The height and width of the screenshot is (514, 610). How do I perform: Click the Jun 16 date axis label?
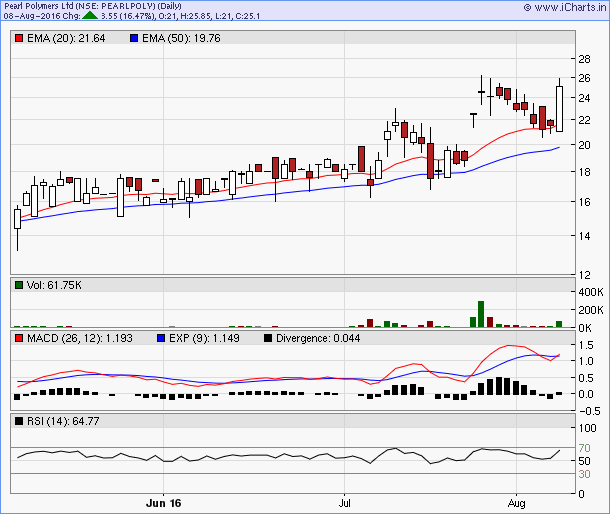[163, 503]
